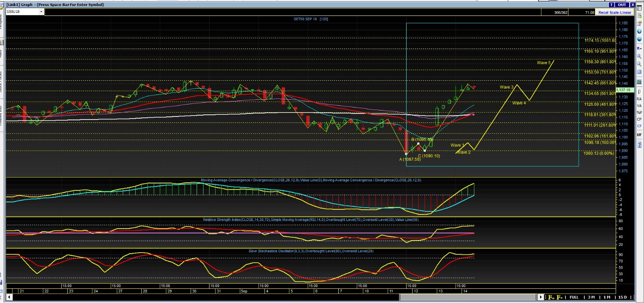Viewport: 644px width, 303px height.
Task: Click the OUT button in title bar
Action: click(622, 5)
